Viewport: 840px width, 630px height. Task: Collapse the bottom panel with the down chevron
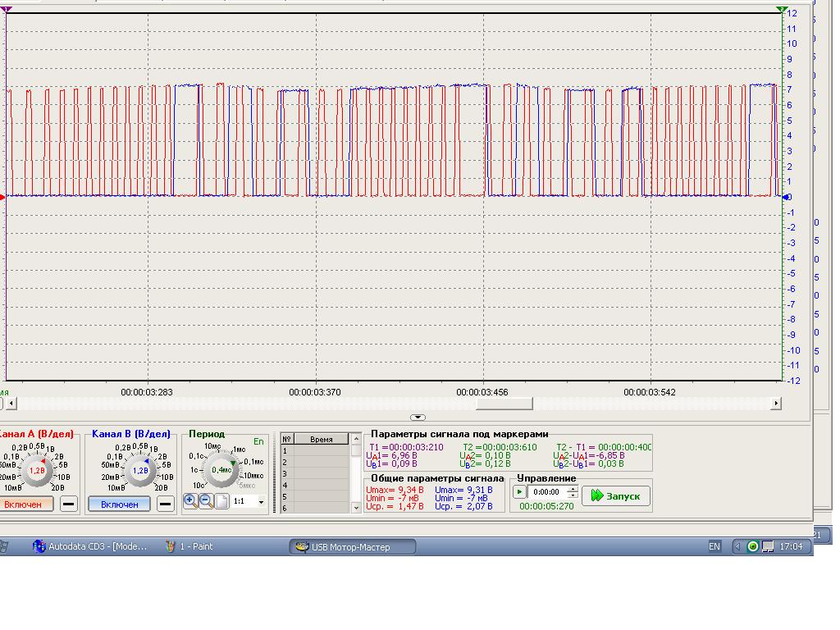pos(418,418)
